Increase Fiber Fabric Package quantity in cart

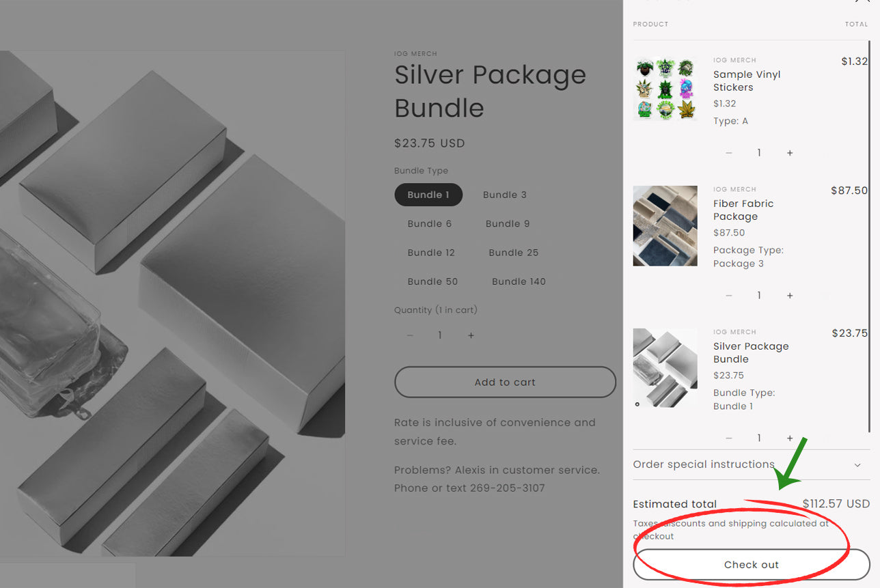[790, 296]
